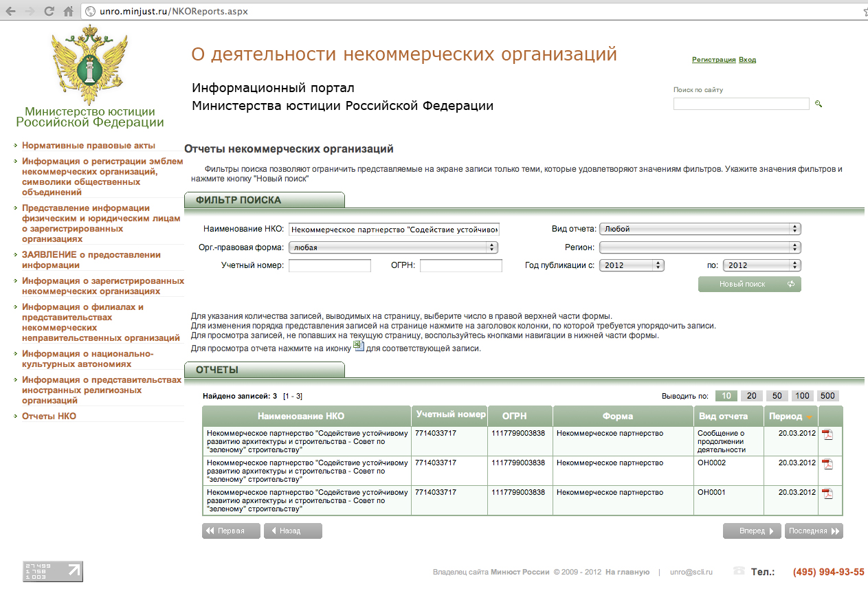Screen dimensions: 868x589
Task: Click the unro@scli.ru email link
Action: pos(691,572)
